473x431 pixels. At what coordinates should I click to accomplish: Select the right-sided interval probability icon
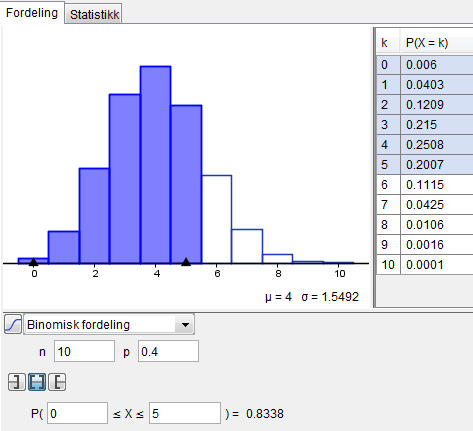57,382
